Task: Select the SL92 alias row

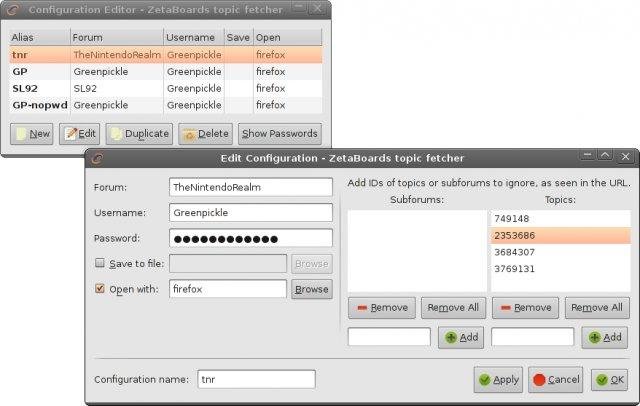Action: pyautogui.click(x=166, y=88)
